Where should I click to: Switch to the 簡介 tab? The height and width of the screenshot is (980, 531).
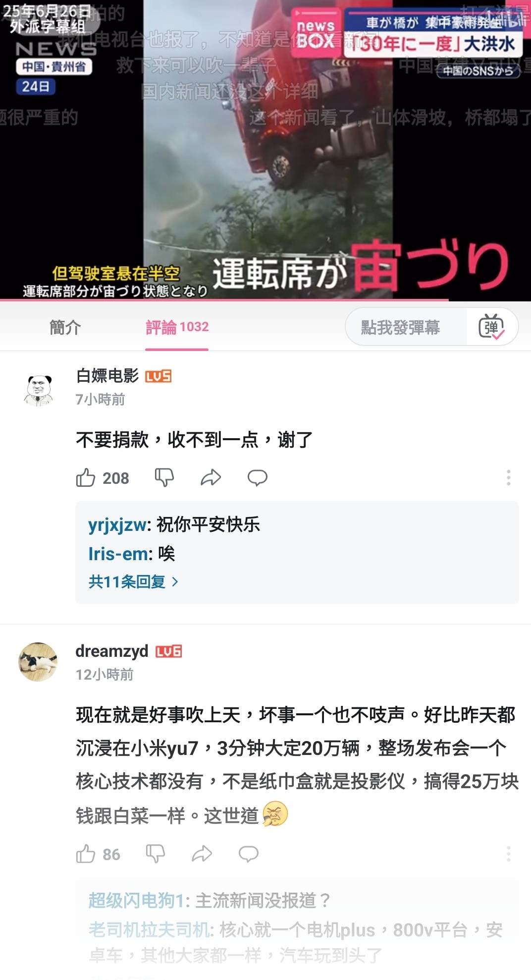pos(65,327)
